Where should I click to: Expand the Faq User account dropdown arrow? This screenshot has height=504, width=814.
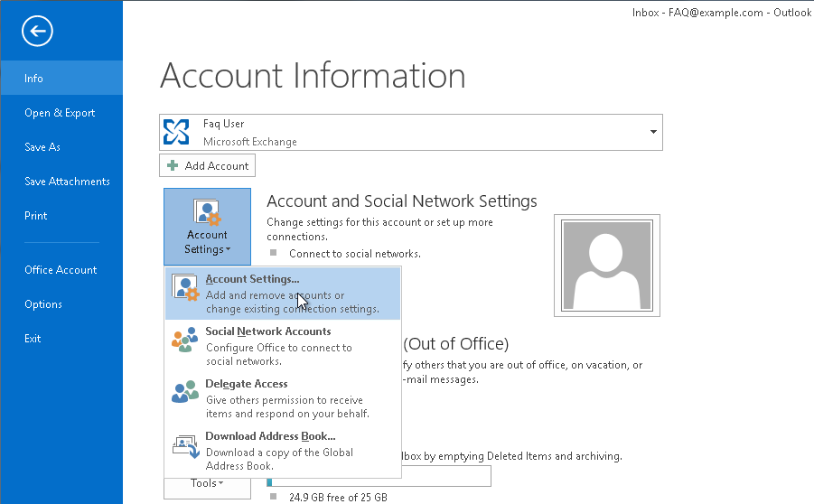[653, 132]
